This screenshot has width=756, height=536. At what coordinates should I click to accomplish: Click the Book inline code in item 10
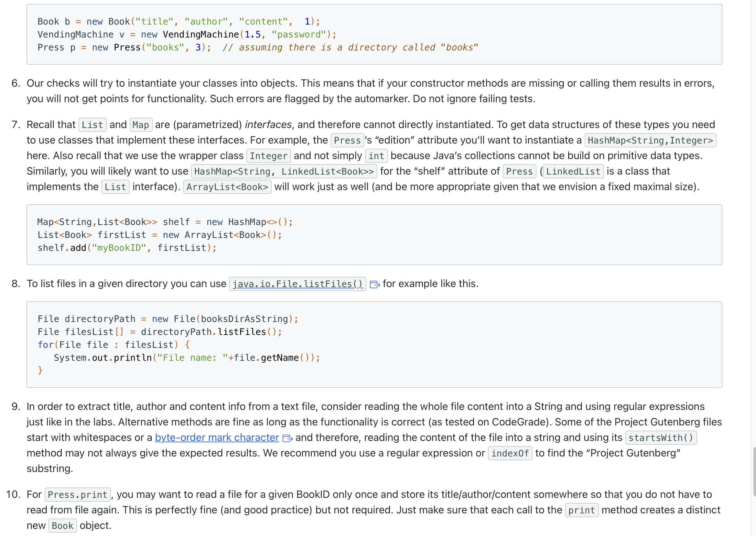pyautogui.click(x=62, y=525)
